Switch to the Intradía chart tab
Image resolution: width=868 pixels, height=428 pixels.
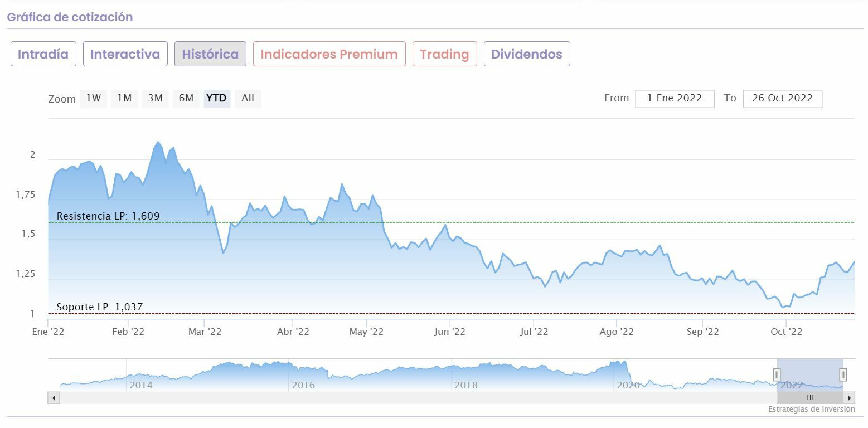(x=43, y=54)
